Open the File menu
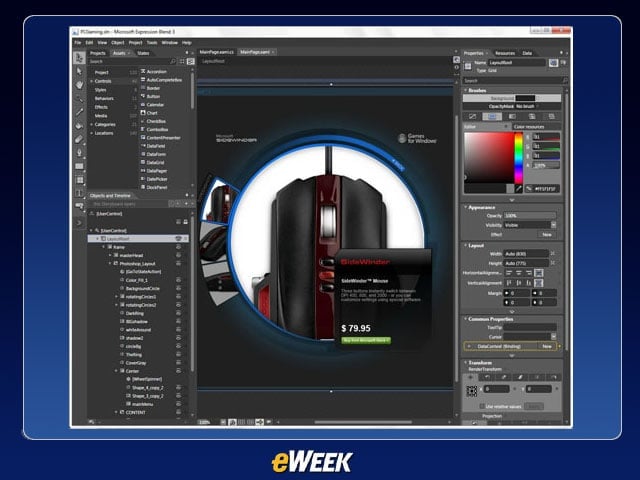 pyautogui.click(x=78, y=42)
